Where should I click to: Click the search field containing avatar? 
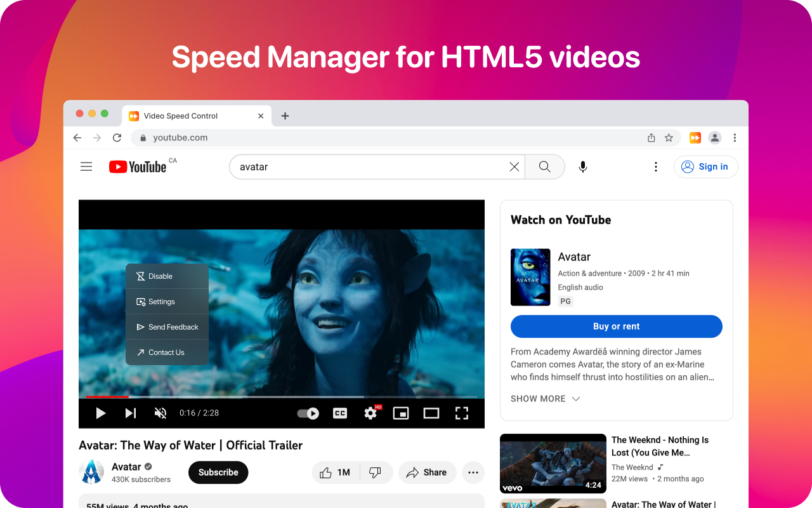pyautogui.click(x=377, y=167)
